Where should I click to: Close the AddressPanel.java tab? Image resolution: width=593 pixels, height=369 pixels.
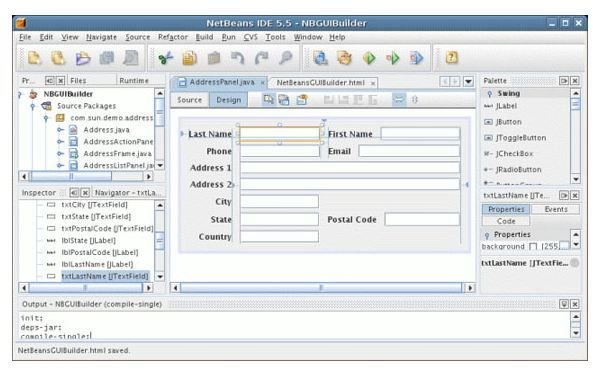point(262,83)
